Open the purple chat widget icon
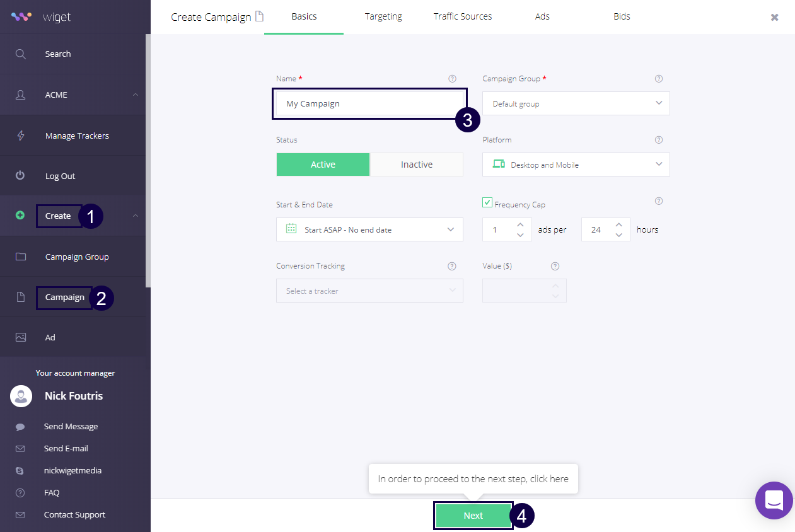795x532 pixels. [774, 500]
